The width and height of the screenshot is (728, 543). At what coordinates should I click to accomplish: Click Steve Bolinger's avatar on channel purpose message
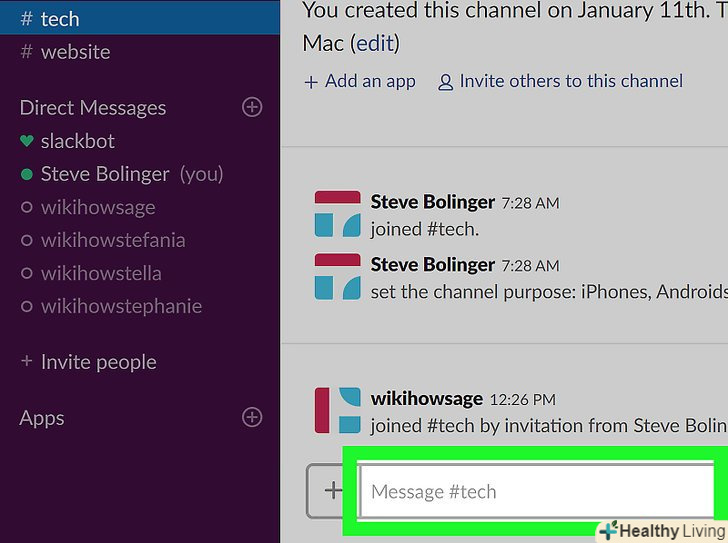(x=337, y=276)
